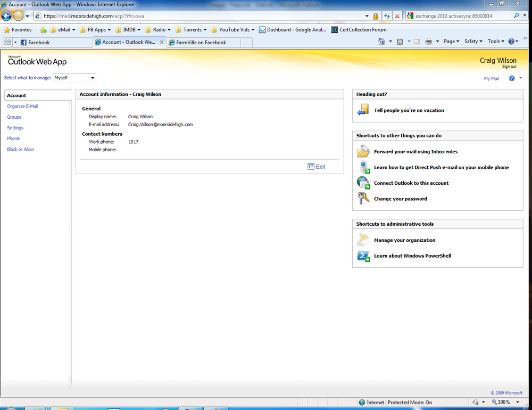Open CertCollection Forum bookmark
The width and height of the screenshot is (532, 410).
click(359, 30)
